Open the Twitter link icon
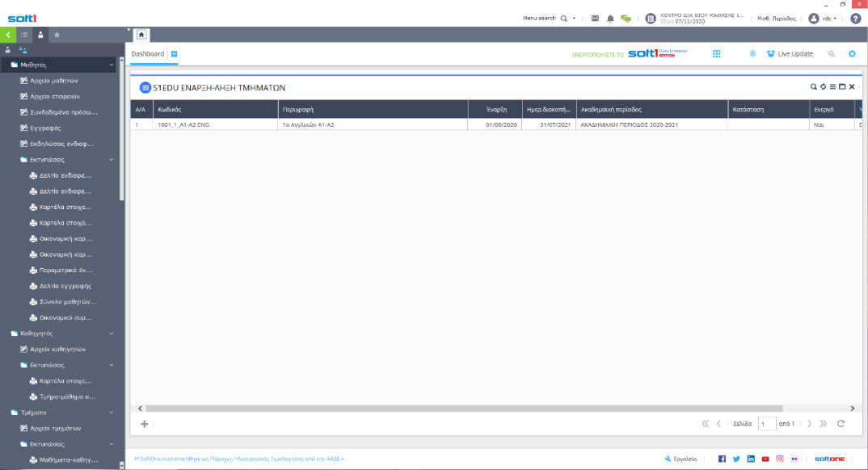868x470 pixels. (736, 459)
